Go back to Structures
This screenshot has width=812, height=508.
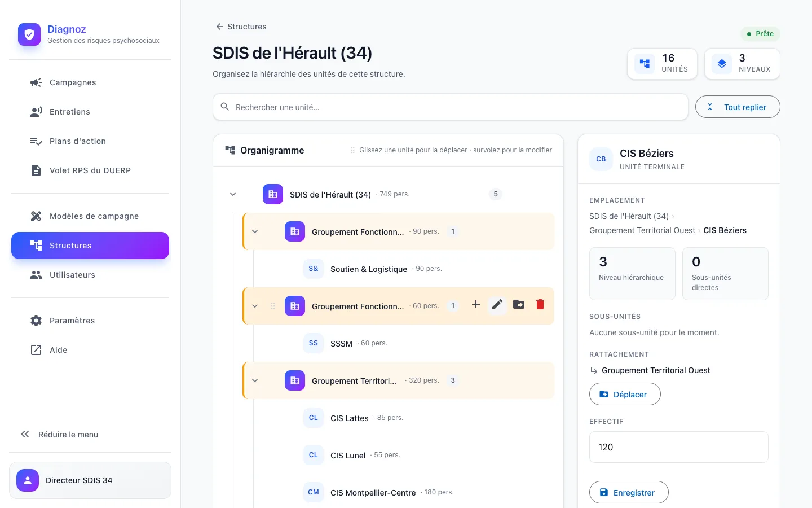coord(241,27)
